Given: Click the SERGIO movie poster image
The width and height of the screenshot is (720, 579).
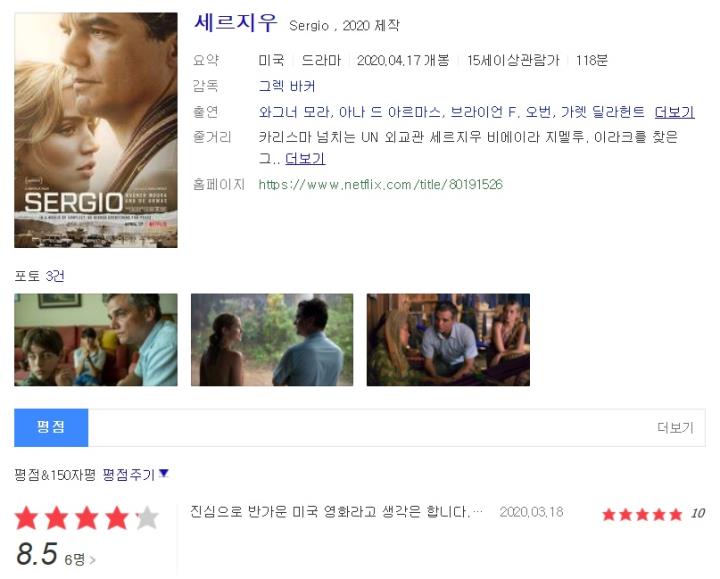Looking at the screenshot, I should tap(96, 130).
